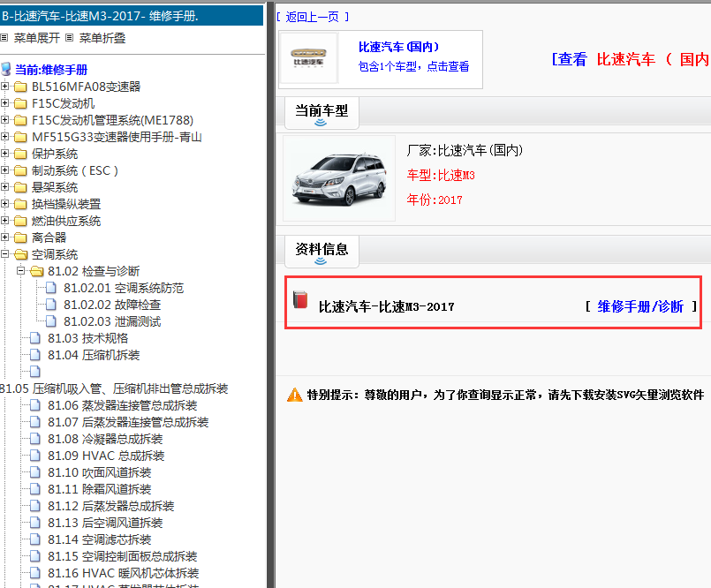Open 81.12 后蒸发器总成拆装 page
The width and height of the screenshot is (711, 588).
[x=111, y=506]
